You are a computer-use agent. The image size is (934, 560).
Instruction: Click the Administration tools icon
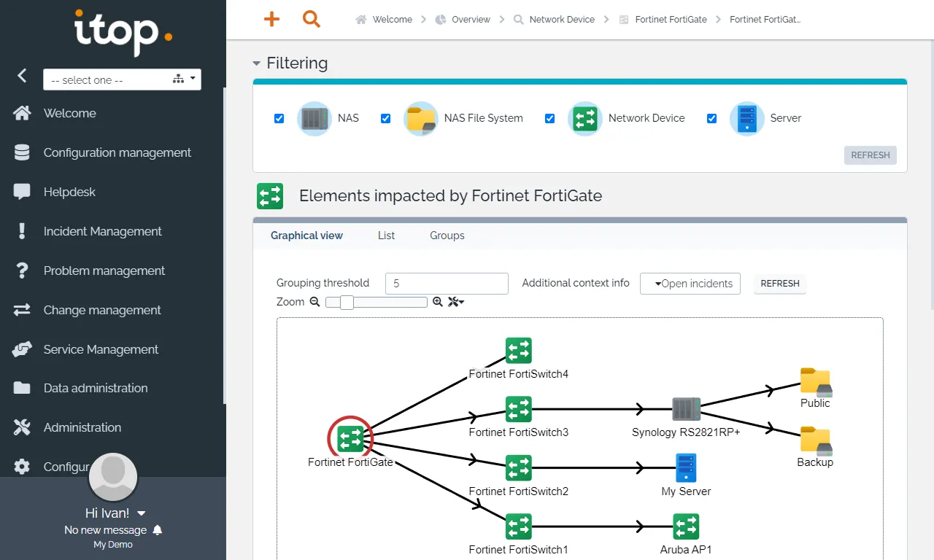coord(22,427)
